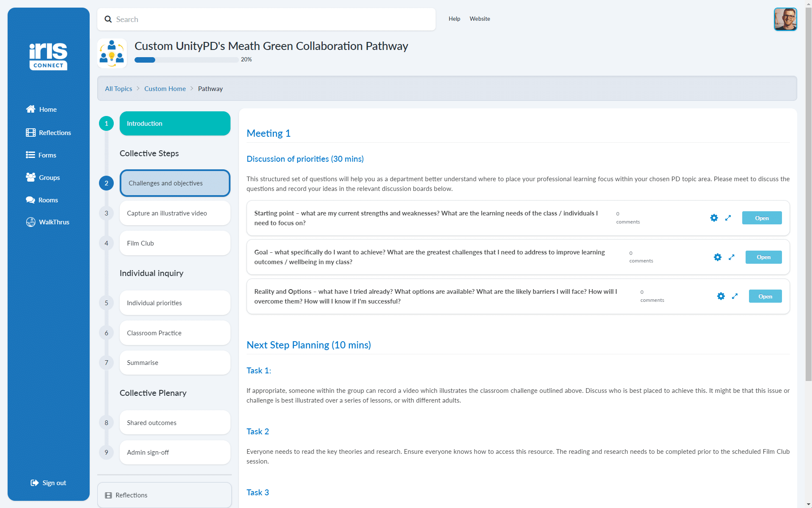Focus the Search input field
This screenshot has height=508, width=812.
coord(266,19)
